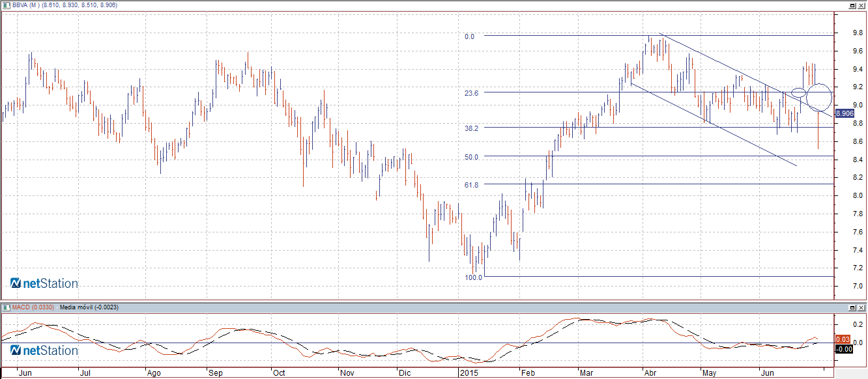Click the MACD panel window icon
Viewport: 868px width, 379px height.
pyautogui.click(x=6, y=307)
